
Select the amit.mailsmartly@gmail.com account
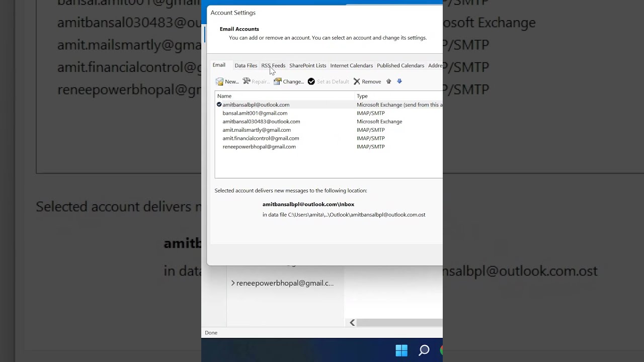[257, 130]
